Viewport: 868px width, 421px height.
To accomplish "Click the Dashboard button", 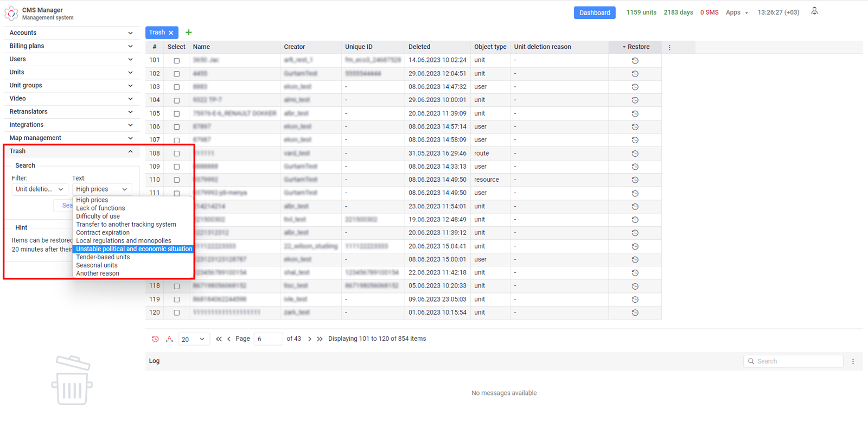I will 595,12.
